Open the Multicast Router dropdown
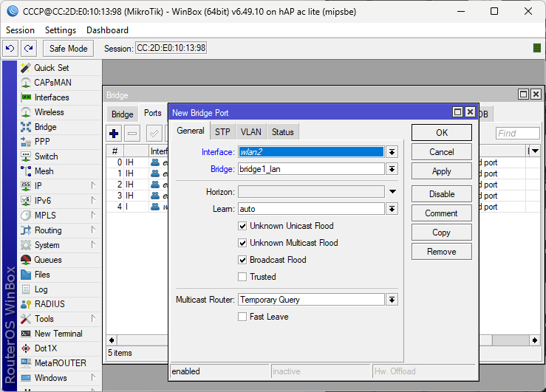 392,300
